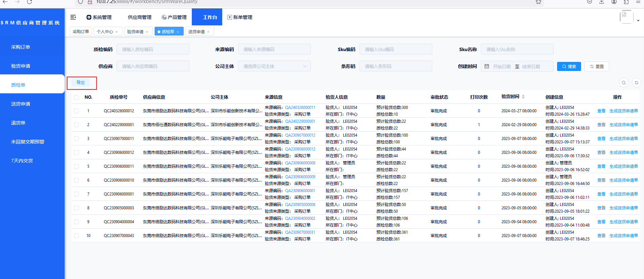This screenshot has height=279, width=644.
Task: Open the 公司主体 dropdown selector
Action: coord(274,66)
